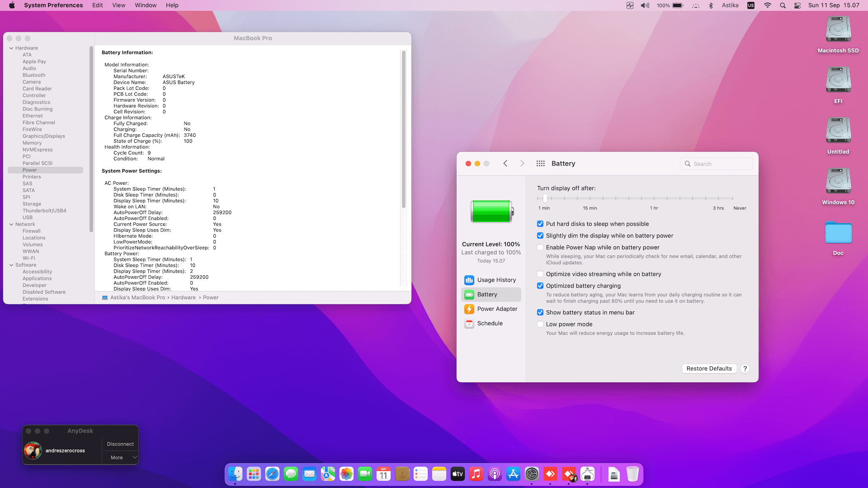Check Optimize video streaming while on battery

pos(540,274)
